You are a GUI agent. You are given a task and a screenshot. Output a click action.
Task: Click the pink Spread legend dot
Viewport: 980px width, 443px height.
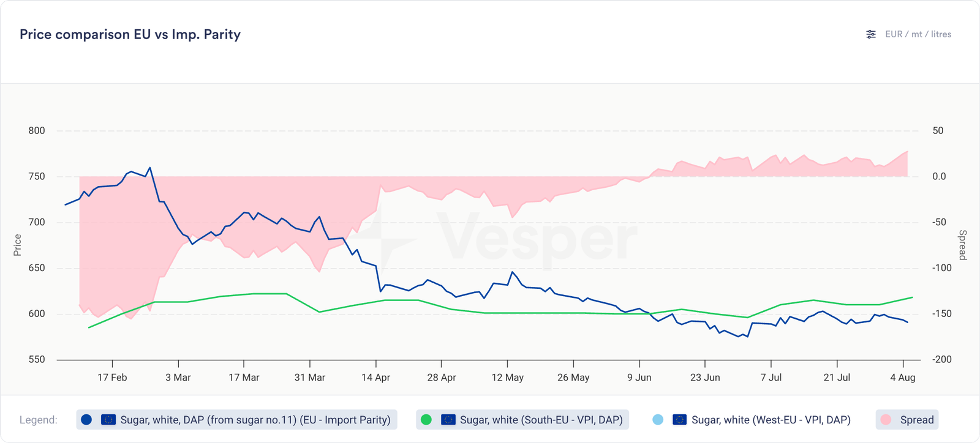pos(886,420)
